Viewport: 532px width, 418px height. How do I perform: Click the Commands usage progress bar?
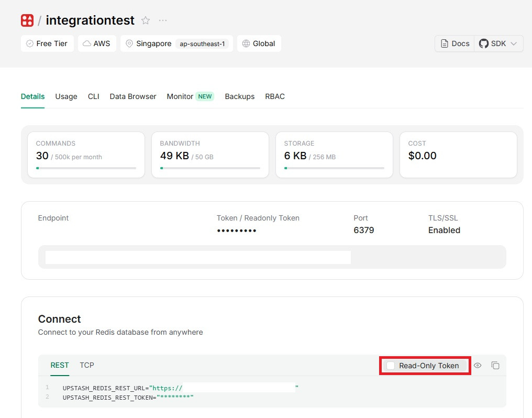tap(86, 168)
